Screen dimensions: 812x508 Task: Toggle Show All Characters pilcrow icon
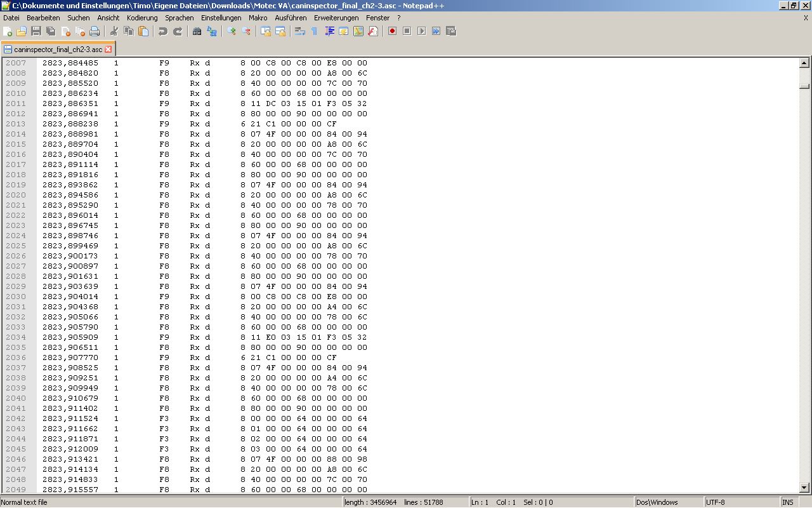point(315,31)
